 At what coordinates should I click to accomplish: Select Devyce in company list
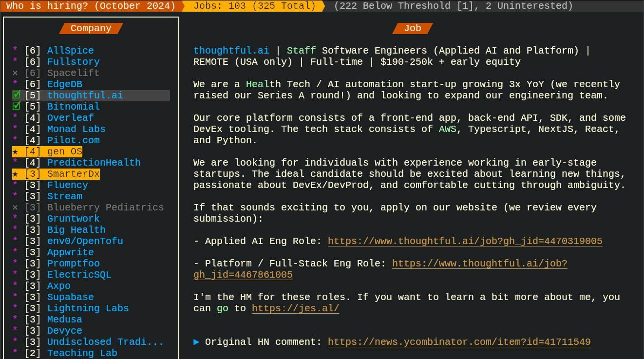point(65,331)
